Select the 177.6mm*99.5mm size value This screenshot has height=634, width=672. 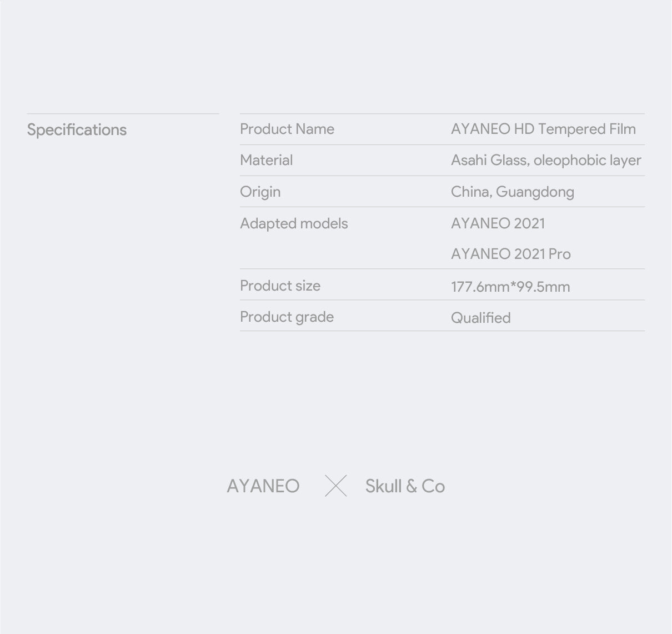click(x=510, y=287)
